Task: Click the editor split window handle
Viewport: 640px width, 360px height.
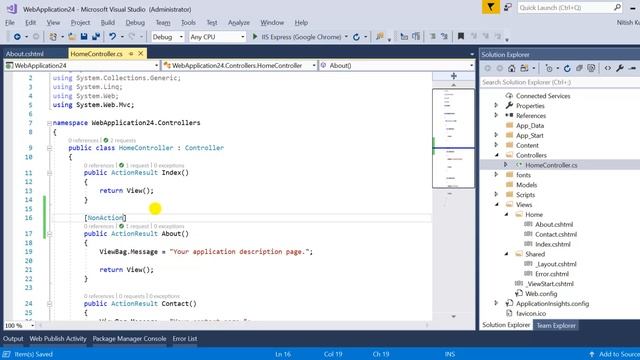Action: pyautogui.click(x=453, y=76)
